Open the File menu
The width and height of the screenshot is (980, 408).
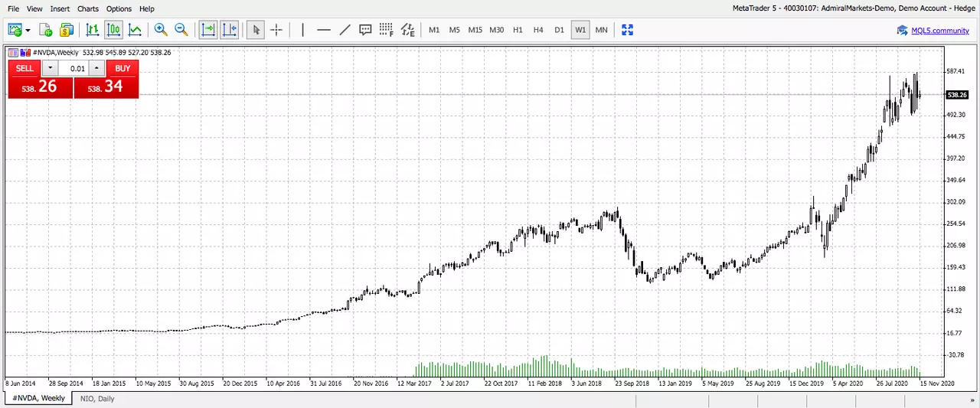pos(13,9)
